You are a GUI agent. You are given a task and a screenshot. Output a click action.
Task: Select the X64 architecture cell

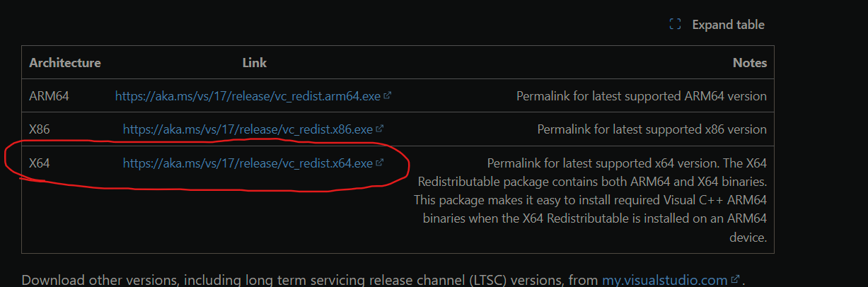coord(40,163)
